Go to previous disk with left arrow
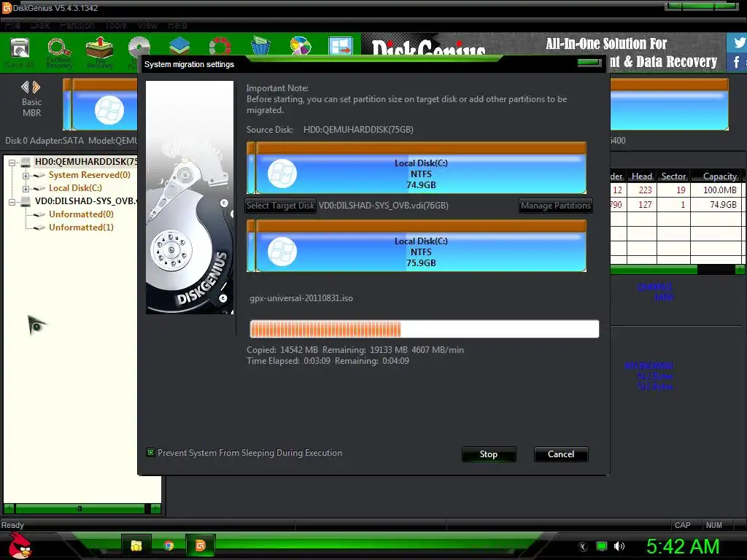The height and width of the screenshot is (560, 747). pos(25,87)
